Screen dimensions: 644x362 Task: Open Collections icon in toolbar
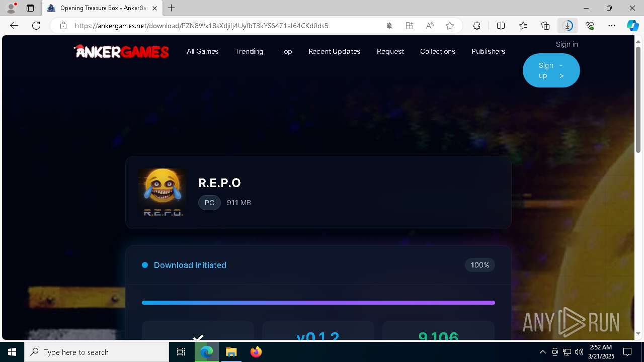pyautogui.click(x=545, y=26)
